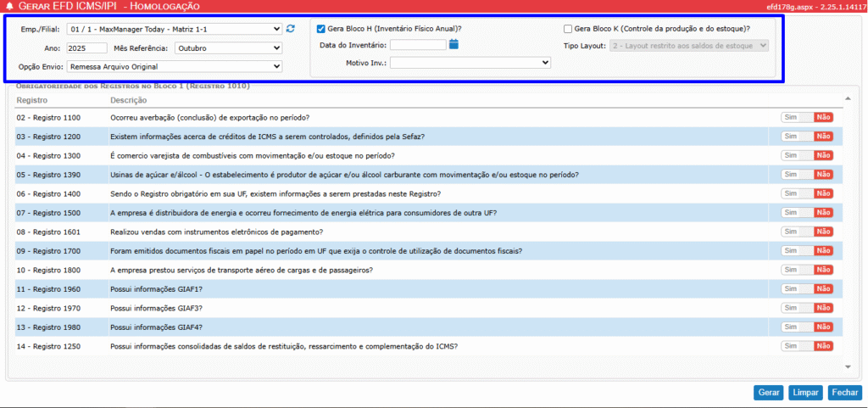Click the Ano input field
Image resolution: width=868 pixels, height=408 pixels.
coord(86,48)
